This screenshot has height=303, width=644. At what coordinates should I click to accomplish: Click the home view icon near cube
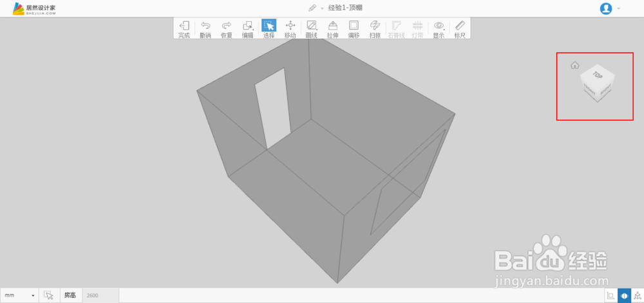pos(574,65)
